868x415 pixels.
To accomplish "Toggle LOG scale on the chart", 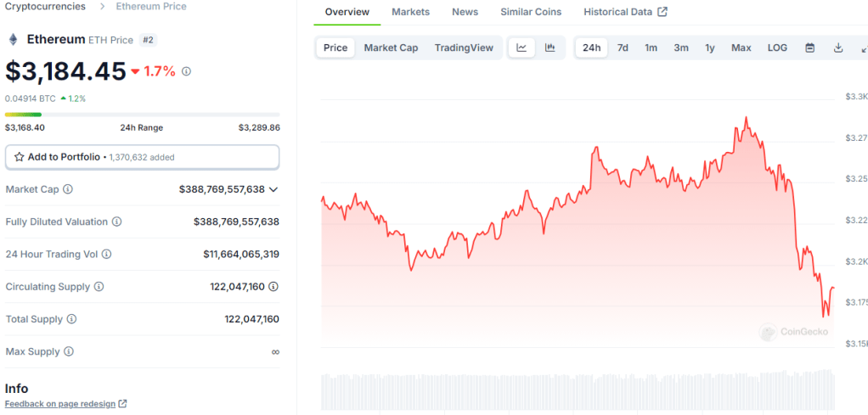I will coord(777,48).
